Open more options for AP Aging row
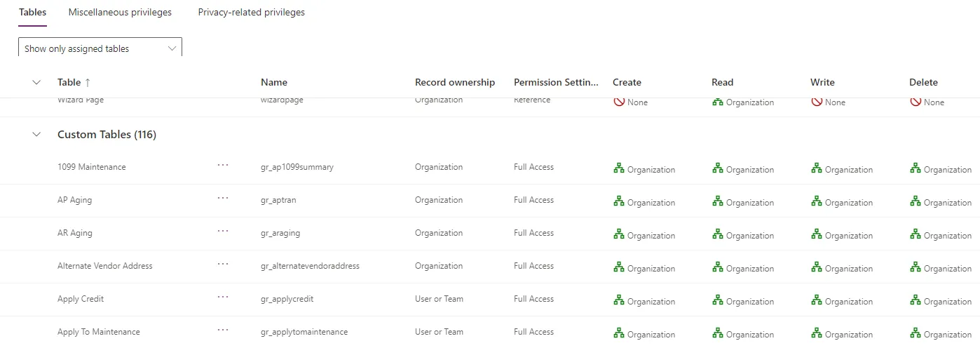Image resolution: width=980 pixels, height=348 pixels. click(x=223, y=198)
